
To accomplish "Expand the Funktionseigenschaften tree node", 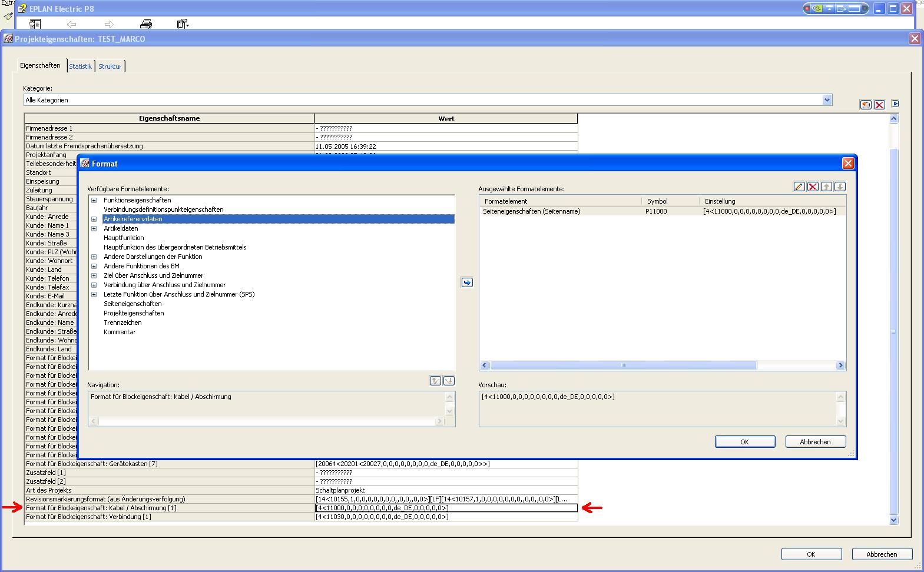I will pos(94,200).
